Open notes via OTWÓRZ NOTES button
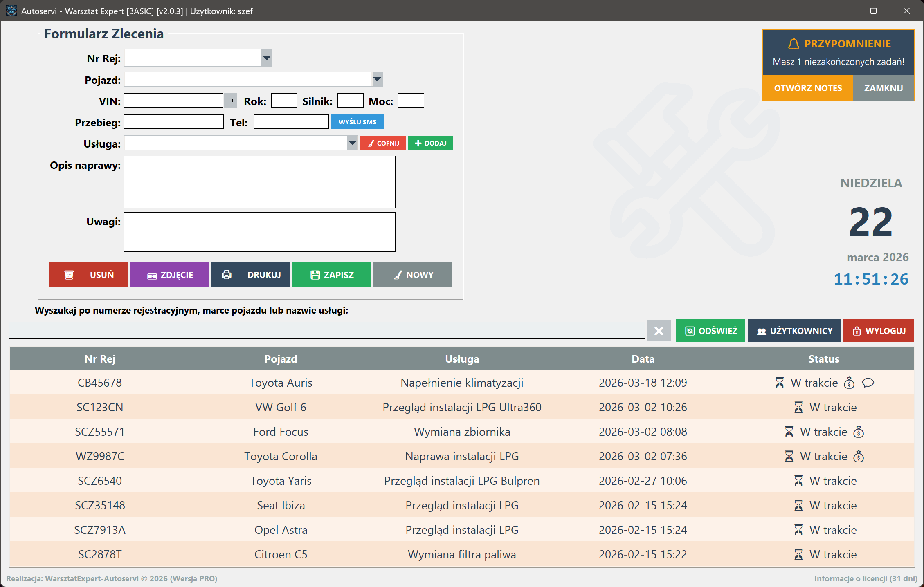Image resolution: width=924 pixels, height=587 pixels. tap(808, 88)
